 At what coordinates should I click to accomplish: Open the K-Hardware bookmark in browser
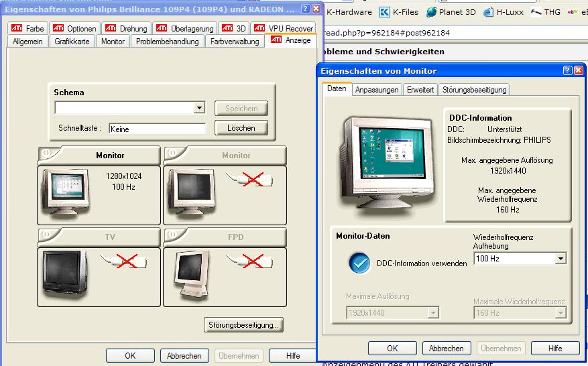pyautogui.click(x=349, y=12)
